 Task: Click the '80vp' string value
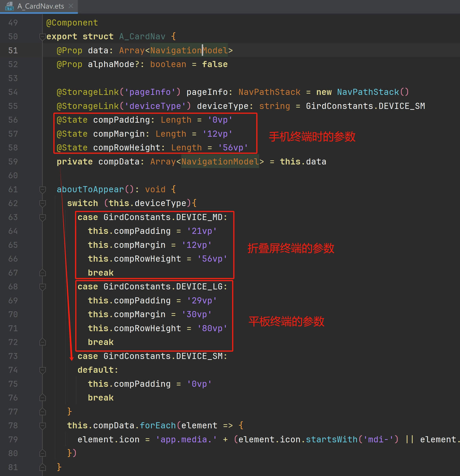pyautogui.click(x=212, y=328)
